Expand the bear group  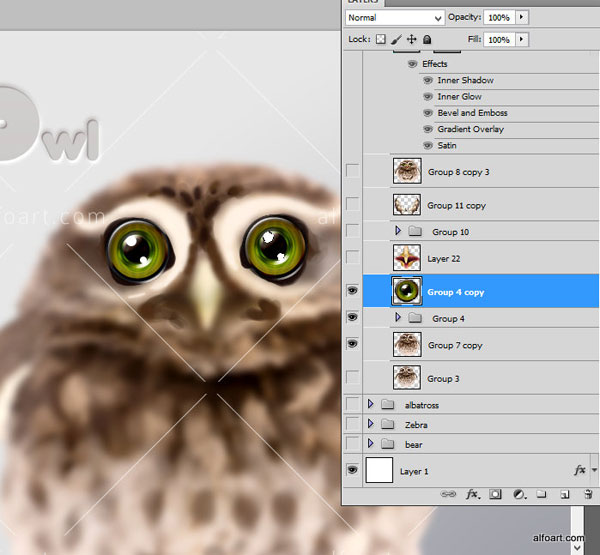370,443
